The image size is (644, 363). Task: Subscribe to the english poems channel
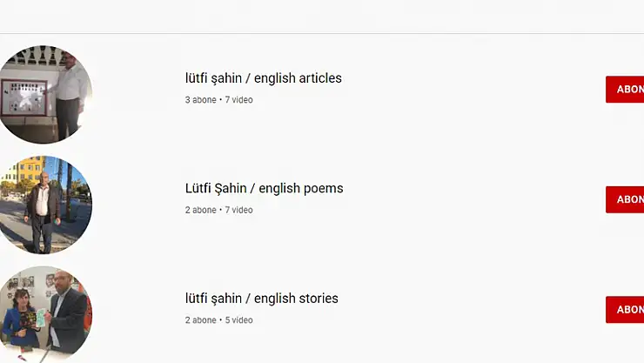(x=627, y=199)
